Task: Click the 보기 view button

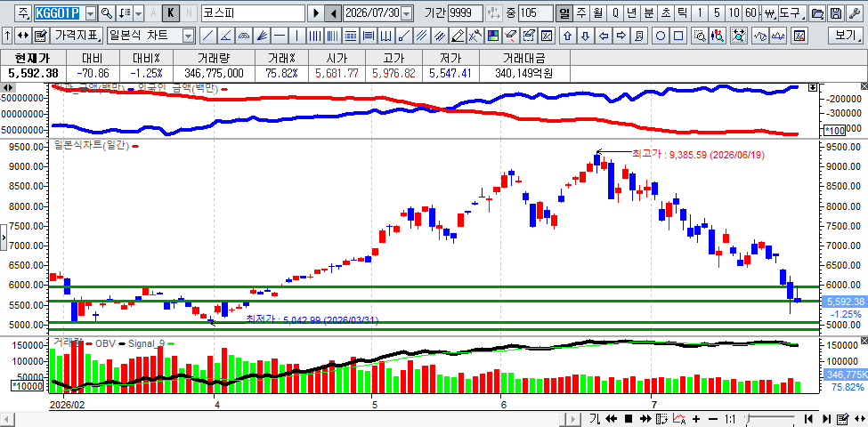Action: (846, 36)
